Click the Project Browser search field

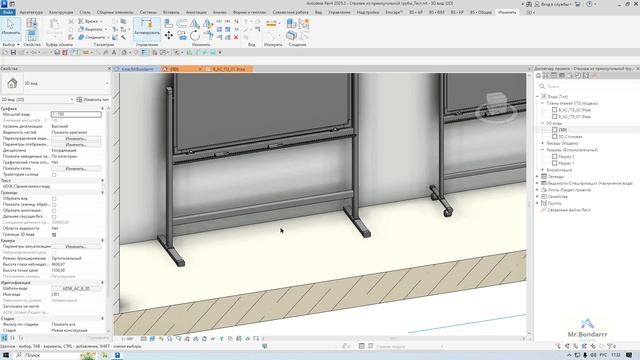pyautogui.click(x=587, y=87)
